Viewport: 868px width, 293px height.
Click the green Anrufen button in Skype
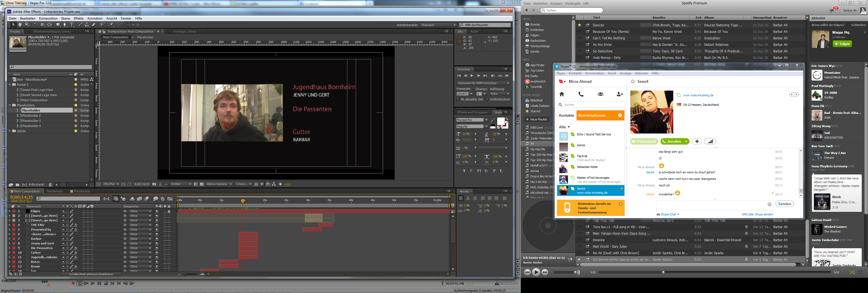tap(675, 142)
